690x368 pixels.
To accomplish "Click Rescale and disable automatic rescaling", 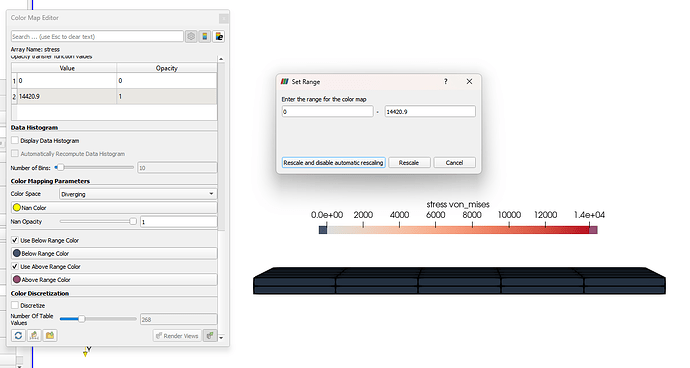I will (x=334, y=162).
